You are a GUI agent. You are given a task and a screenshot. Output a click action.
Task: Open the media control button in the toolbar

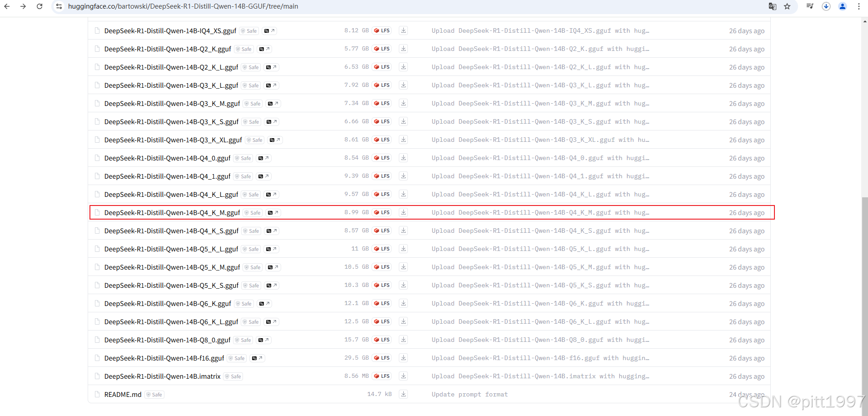coord(810,6)
